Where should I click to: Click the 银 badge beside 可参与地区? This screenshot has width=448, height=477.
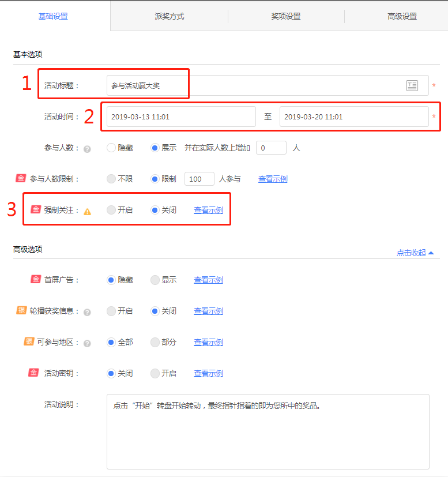[29, 341]
